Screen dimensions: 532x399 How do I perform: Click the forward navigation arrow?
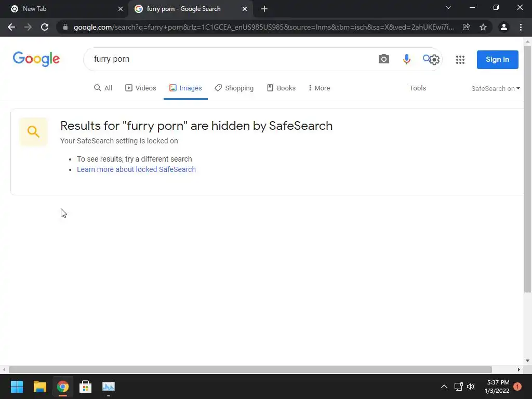click(x=28, y=27)
